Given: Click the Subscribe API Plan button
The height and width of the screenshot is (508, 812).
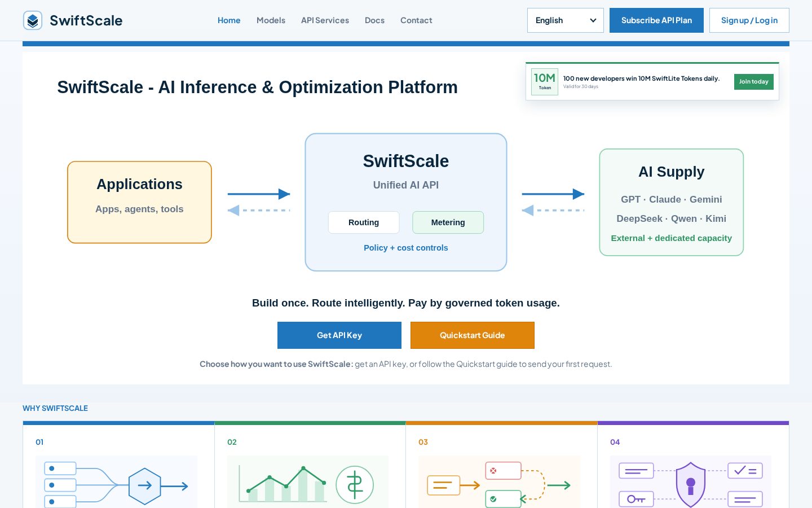Looking at the screenshot, I should tap(656, 20).
